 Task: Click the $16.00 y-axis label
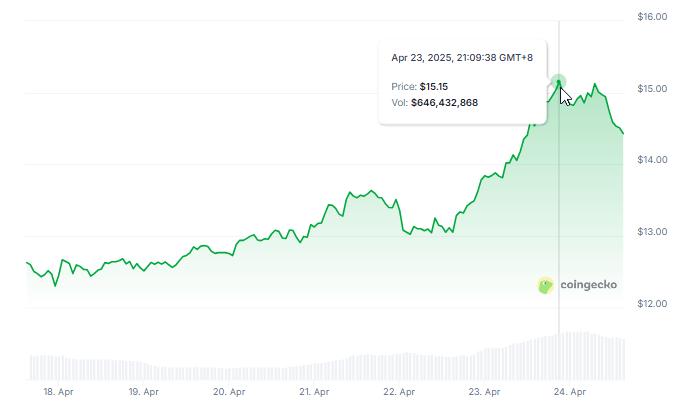[651, 17]
